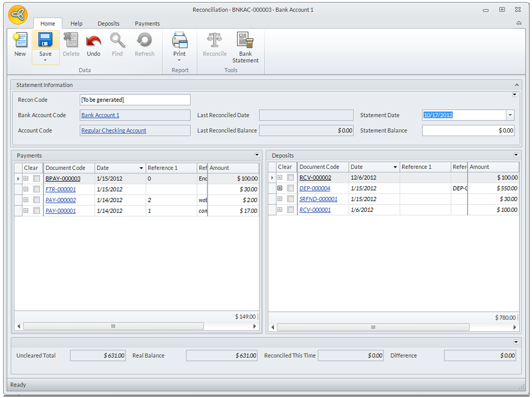Mark PAY-000002 payment as cleared
532x398 pixels.
(x=37, y=200)
